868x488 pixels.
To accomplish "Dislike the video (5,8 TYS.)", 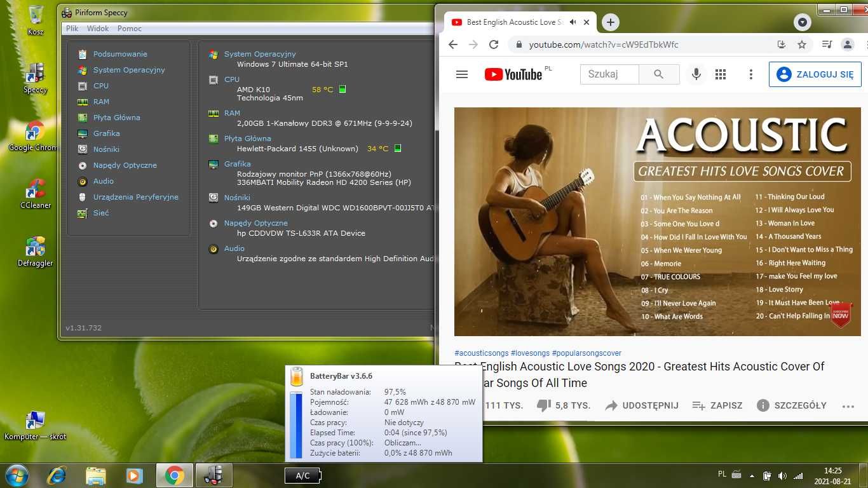I will tap(564, 405).
